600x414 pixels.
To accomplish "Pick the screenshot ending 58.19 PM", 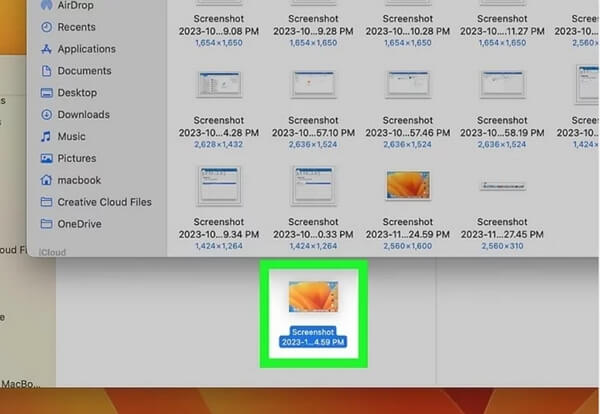I will pos(502,87).
